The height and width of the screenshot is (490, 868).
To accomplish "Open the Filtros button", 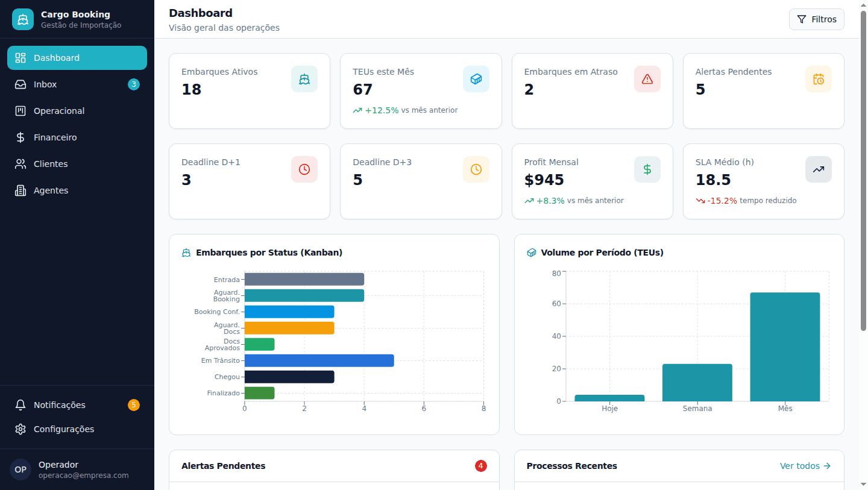I will coord(817,19).
